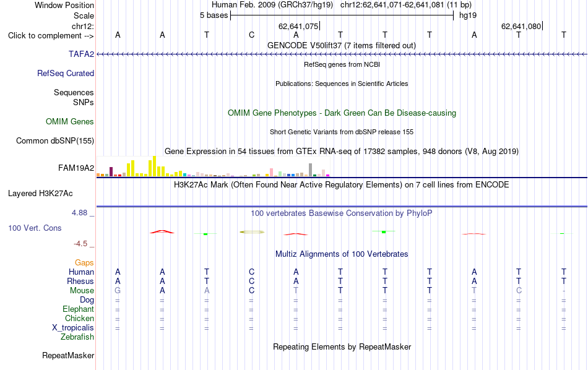Click the TAFA2 intron arrow line
588x370 pixels.
[342, 54]
